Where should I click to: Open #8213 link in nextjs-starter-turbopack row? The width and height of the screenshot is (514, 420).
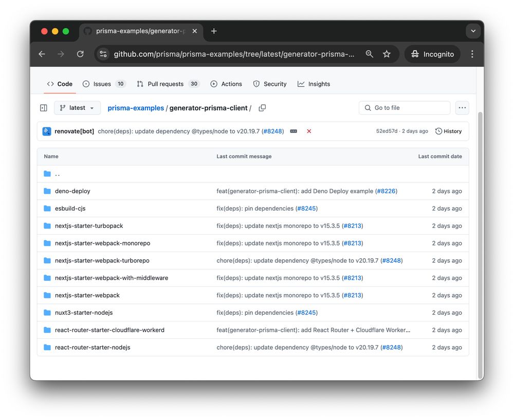pos(353,226)
